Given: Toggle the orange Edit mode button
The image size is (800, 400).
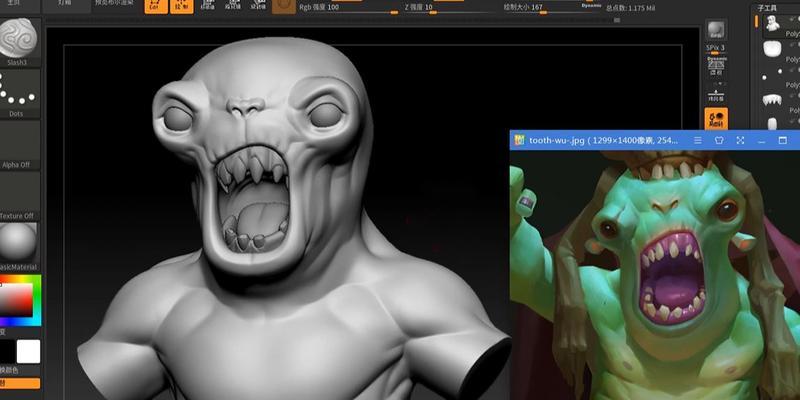Looking at the screenshot, I should [156, 6].
